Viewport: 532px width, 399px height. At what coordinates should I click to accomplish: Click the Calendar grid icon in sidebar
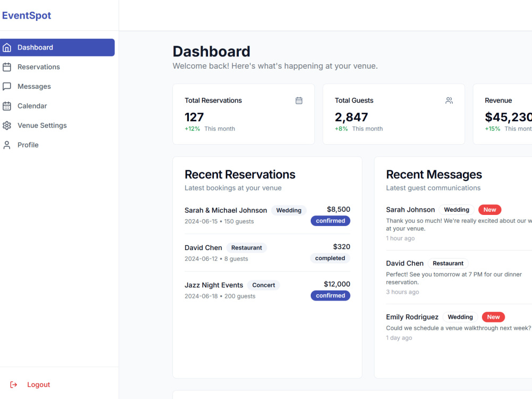pos(7,106)
